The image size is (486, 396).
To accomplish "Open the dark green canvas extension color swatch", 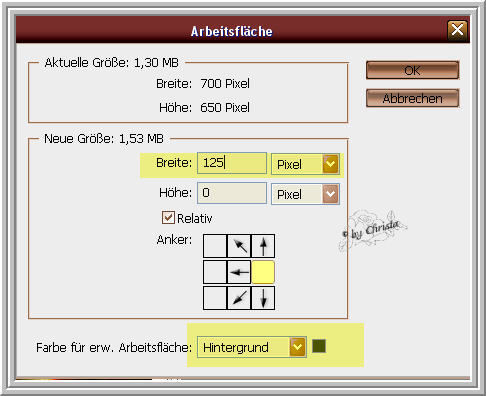I will coord(319,346).
